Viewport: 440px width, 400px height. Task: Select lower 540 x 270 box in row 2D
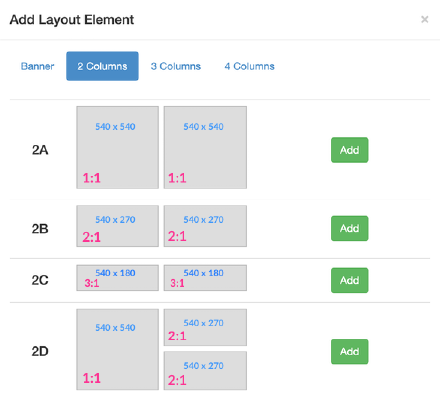205,370
